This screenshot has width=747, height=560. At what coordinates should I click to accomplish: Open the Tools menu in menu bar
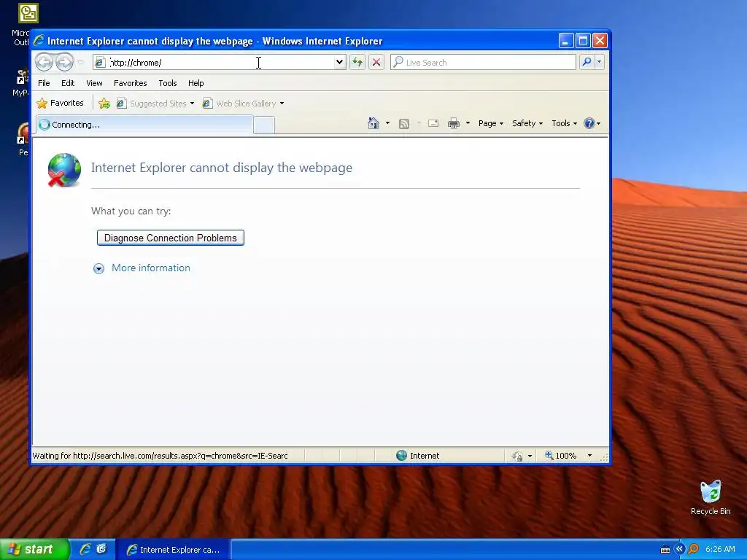tap(168, 83)
